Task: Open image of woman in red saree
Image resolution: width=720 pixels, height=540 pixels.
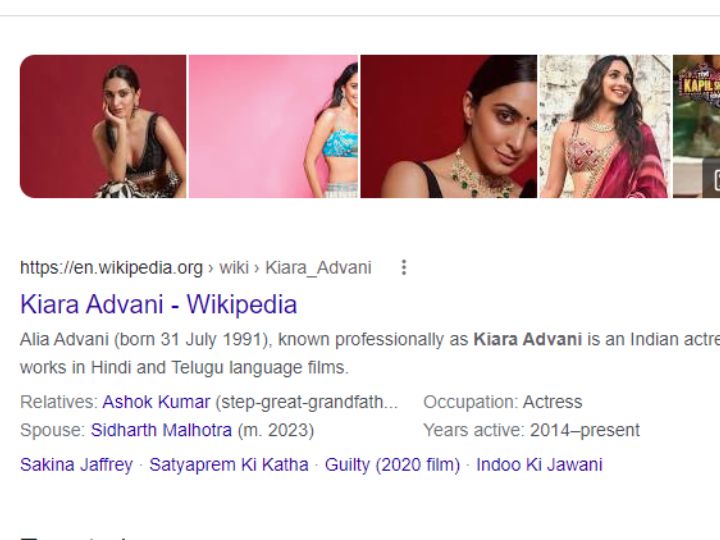Action: pos(605,126)
